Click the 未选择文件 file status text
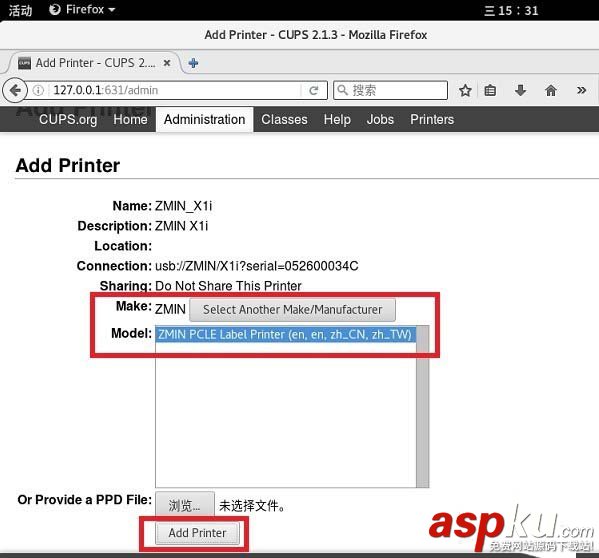This screenshot has height=558, width=599. coord(252,506)
